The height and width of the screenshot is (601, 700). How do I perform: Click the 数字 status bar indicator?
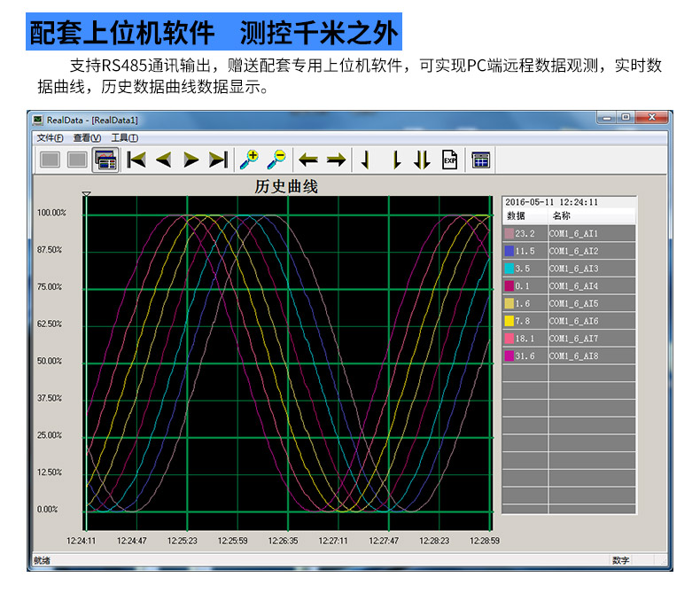coord(620,560)
